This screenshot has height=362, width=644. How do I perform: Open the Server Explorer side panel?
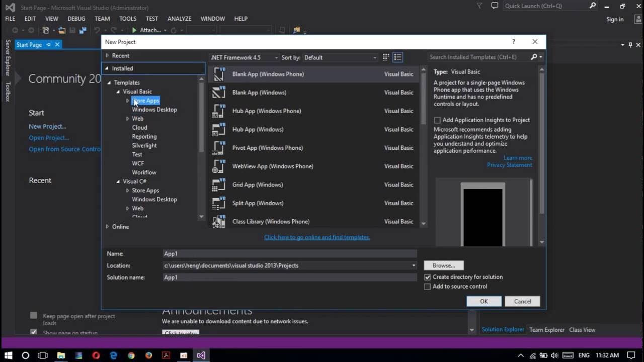8,58
